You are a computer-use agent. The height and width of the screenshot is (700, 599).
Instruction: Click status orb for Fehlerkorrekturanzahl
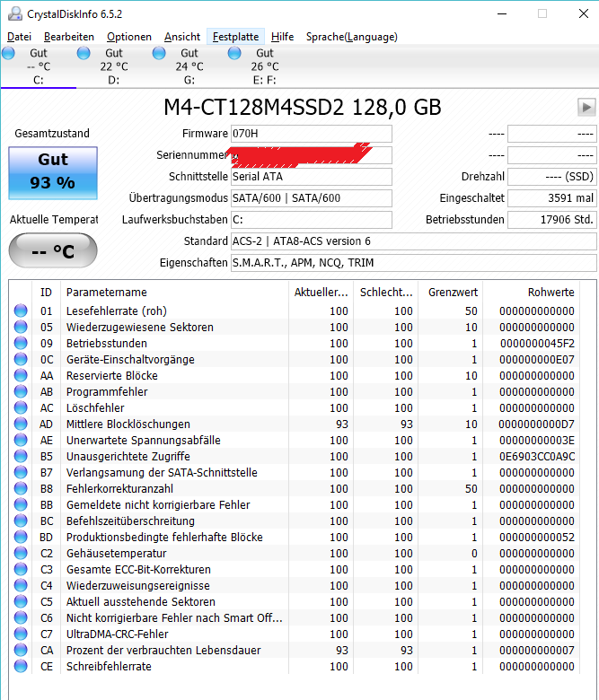click(21, 488)
